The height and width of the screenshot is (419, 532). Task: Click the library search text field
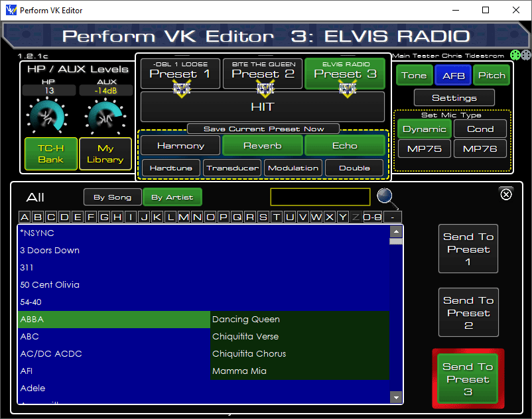tap(320, 197)
